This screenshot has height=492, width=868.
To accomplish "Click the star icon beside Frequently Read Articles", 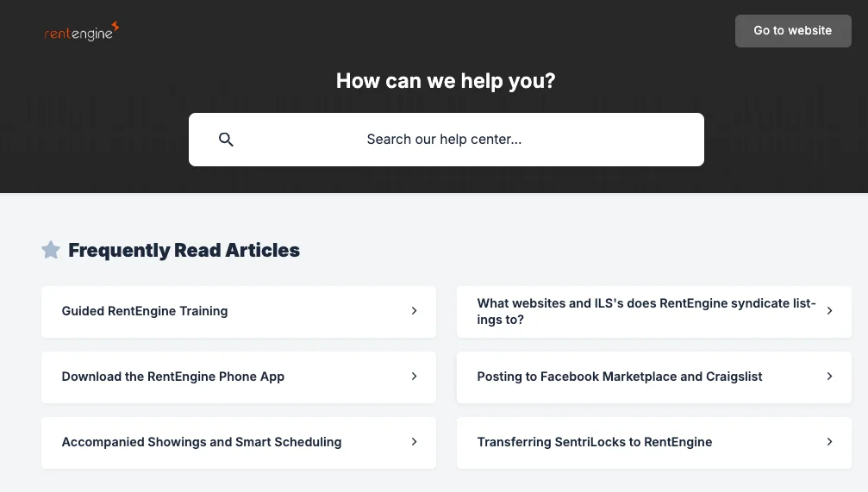I will pos(51,251).
